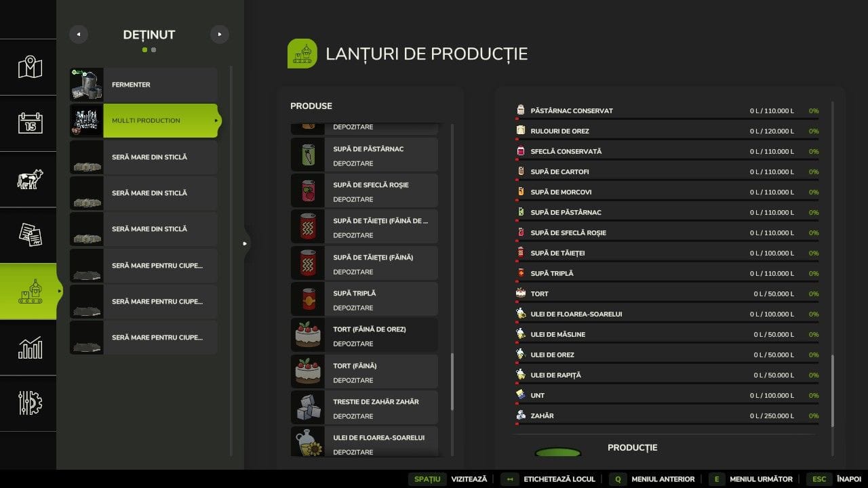The image size is (868, 488).
Task: Open the statistics chart icon
Action: pos(30,348)
